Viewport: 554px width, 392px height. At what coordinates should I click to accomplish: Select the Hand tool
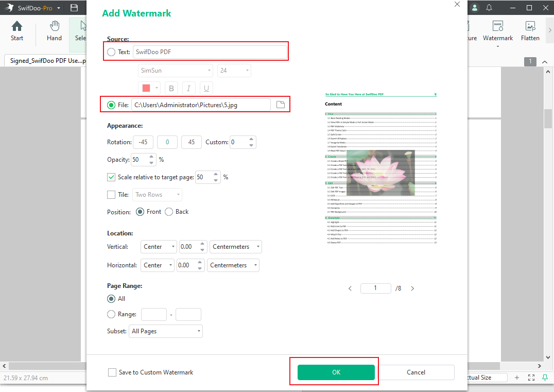[x=54, y=32]
